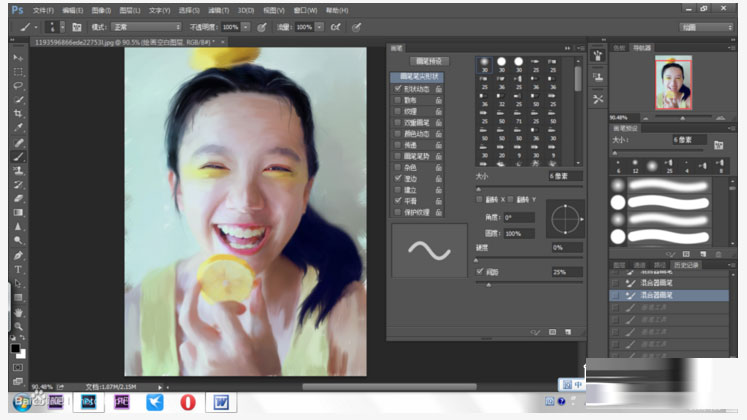The image size is (747, 420).
Task: Open the 文件(F) menu
Action: click(x=43, y=10)
